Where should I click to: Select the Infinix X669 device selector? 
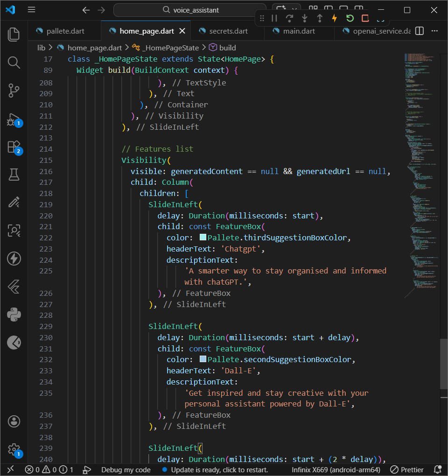[x=336, y=469]
